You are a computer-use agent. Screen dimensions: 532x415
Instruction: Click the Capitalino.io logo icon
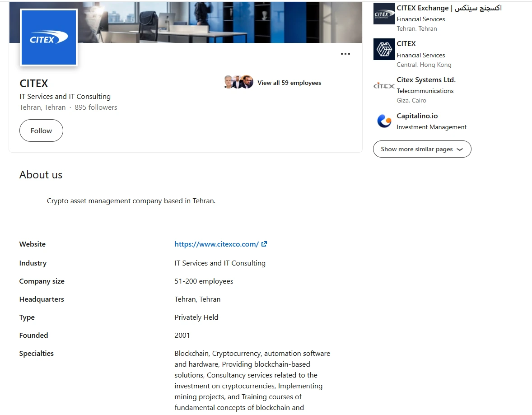[384, 121]
